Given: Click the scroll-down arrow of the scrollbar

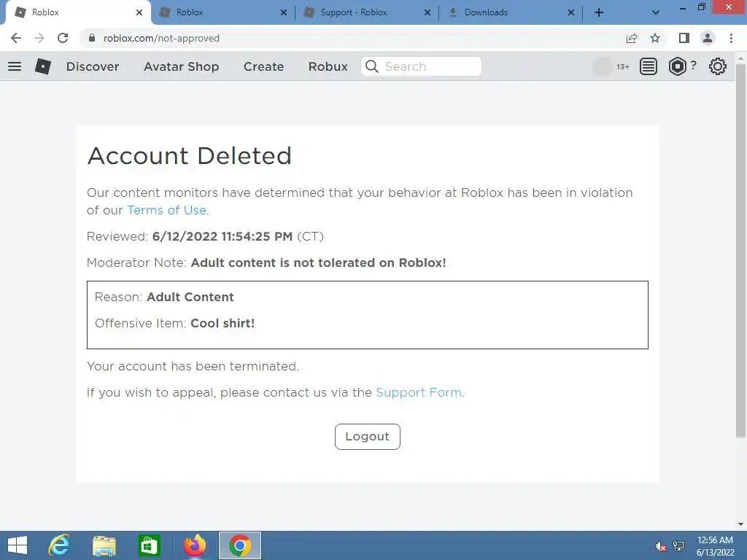Looking at the screenshot, I should pos(740,524).
